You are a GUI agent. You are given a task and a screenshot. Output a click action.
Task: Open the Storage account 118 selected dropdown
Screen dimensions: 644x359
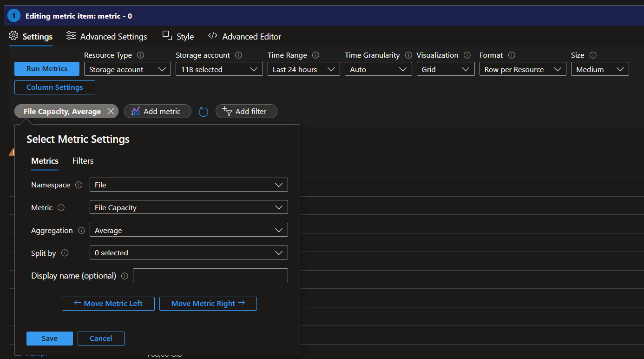219,69
